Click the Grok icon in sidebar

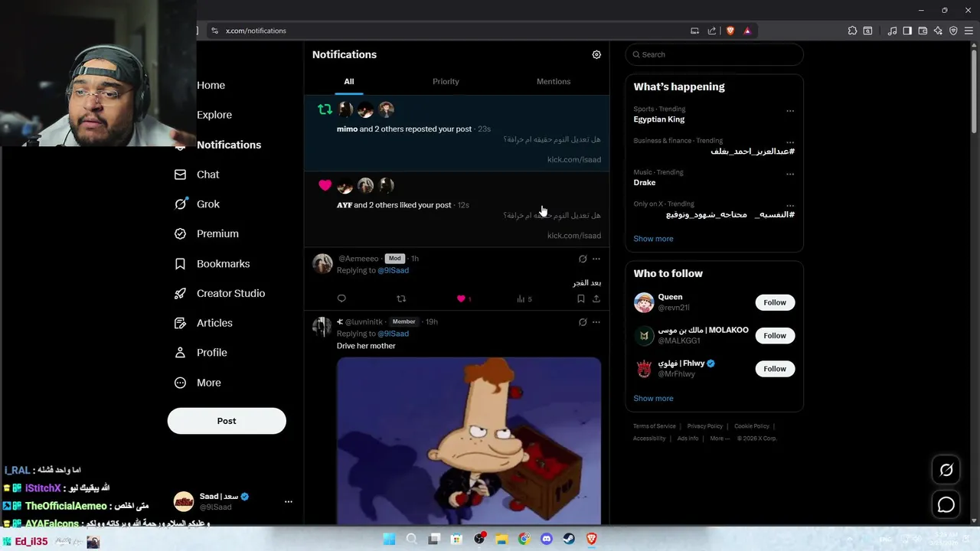180,204
